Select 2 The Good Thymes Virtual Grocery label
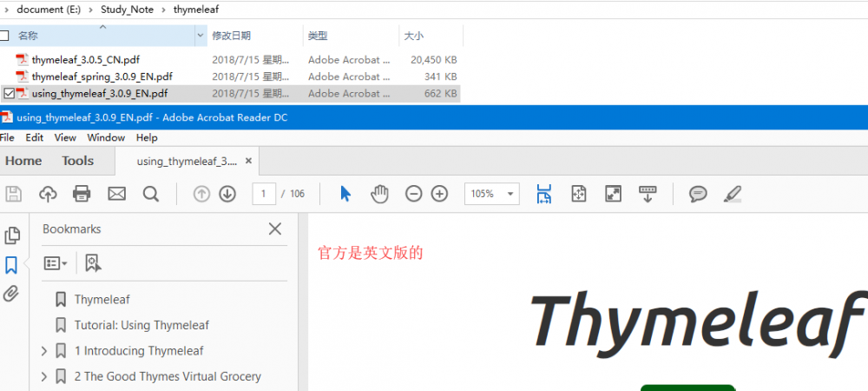Viewport: 868px width, 391px height. click(168, 376)
